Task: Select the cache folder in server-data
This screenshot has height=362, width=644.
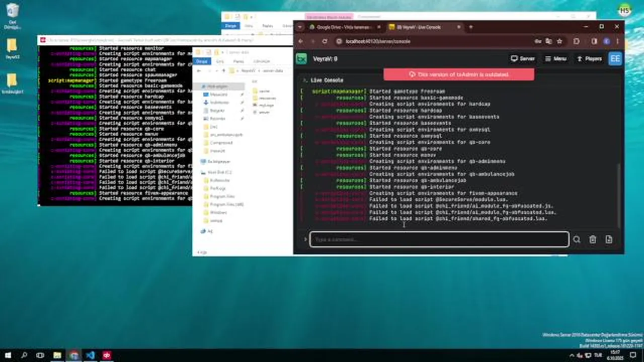Action: tap(264, 91)
